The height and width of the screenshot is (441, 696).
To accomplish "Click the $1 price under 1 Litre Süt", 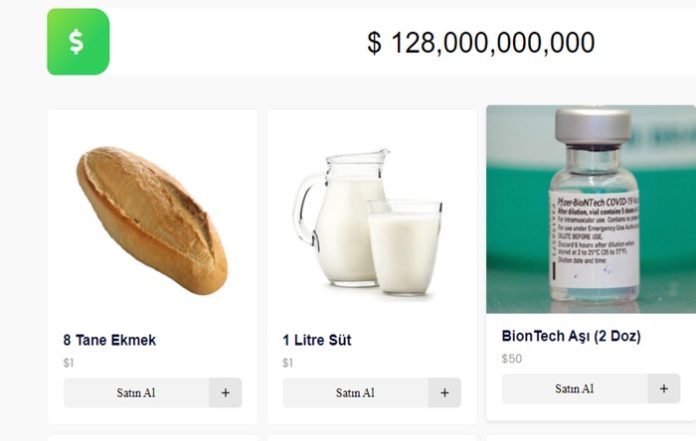I will (x=287, y=363).
